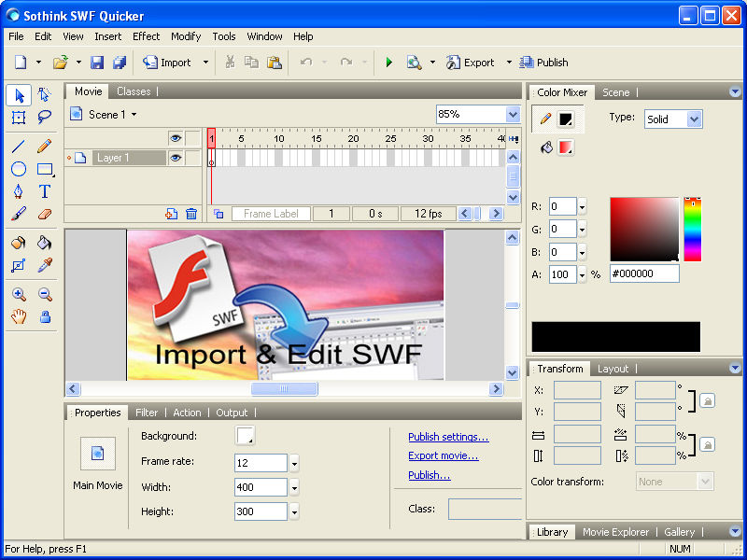747x560 pixels.
Task: Activate the Hand tool
Action: coord(19,316)
